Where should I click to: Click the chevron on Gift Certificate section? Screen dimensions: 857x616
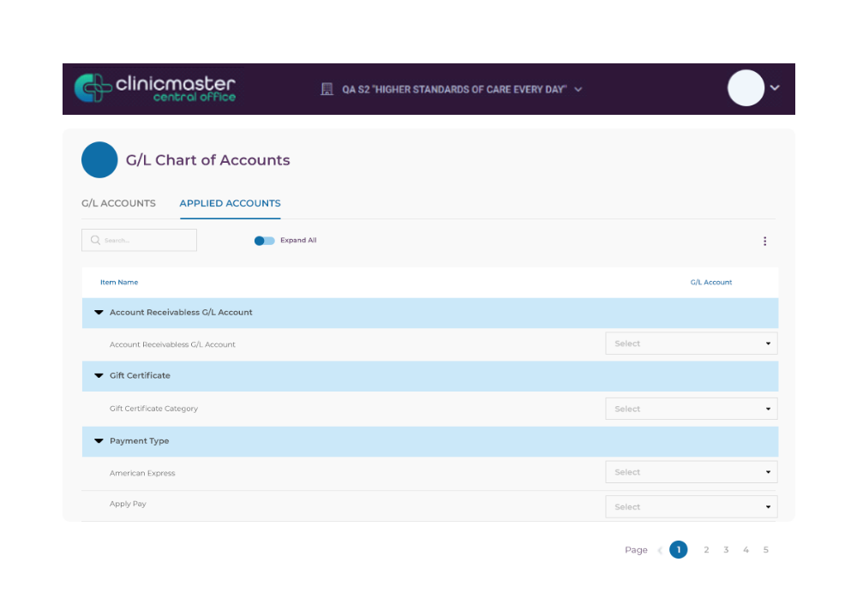tap(99, 376)
